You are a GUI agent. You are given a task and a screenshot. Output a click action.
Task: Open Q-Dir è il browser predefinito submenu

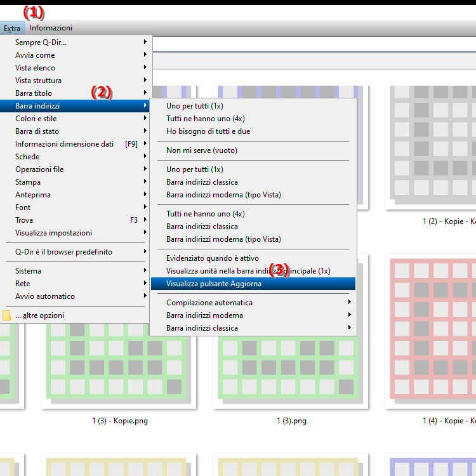(74, 252)
